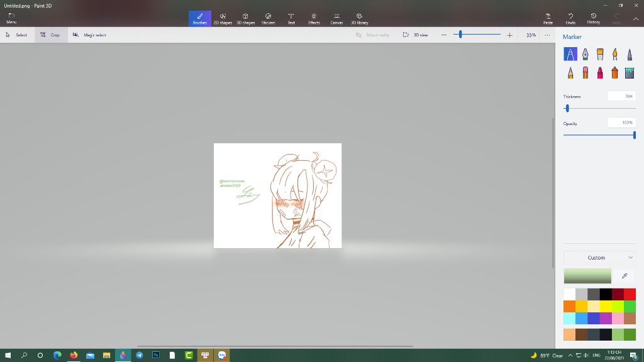This screenshot has width=644, height=362.
Task: Choose the Magic select tool
Action: pos(89,35)
